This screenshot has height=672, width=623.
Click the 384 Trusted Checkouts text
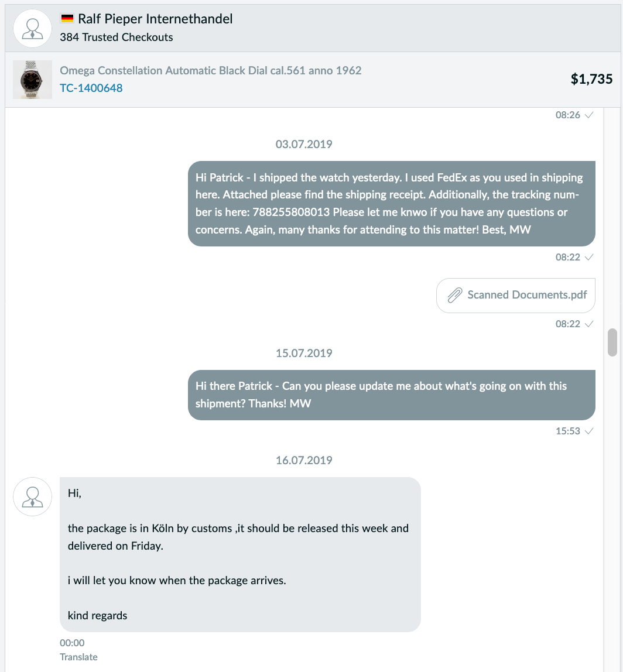pos(116,37)
